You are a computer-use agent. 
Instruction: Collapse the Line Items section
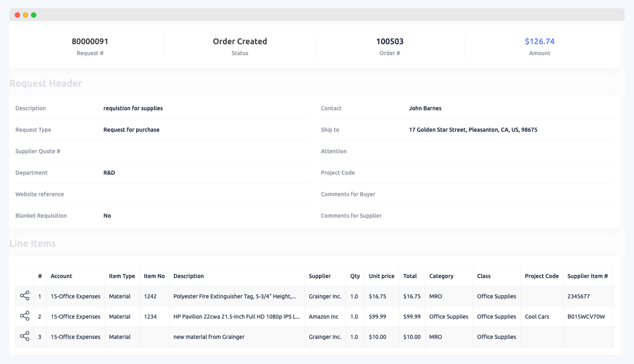(33, 243)
